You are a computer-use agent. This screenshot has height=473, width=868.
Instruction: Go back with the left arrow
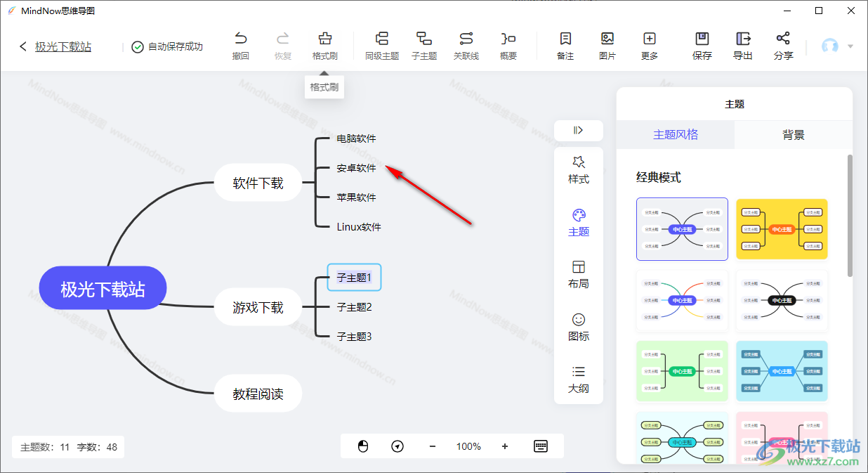click(x=23, y=47)
